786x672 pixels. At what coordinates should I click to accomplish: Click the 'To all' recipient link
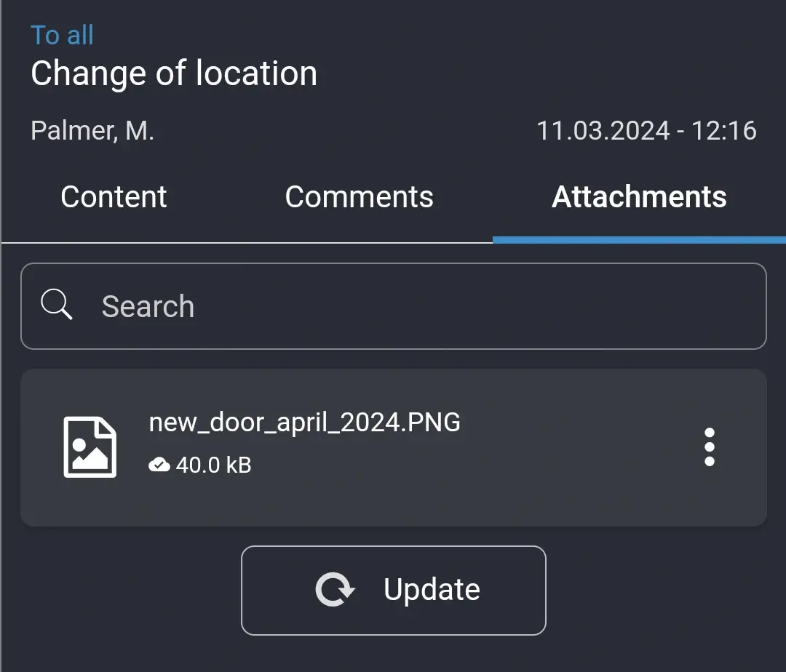[63, 34]
